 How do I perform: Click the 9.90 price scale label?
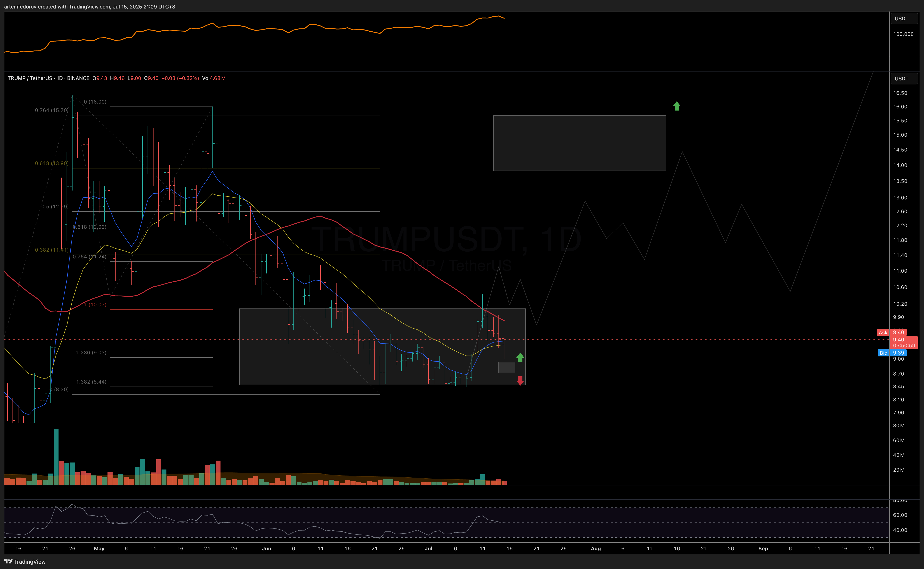point(898,317)
